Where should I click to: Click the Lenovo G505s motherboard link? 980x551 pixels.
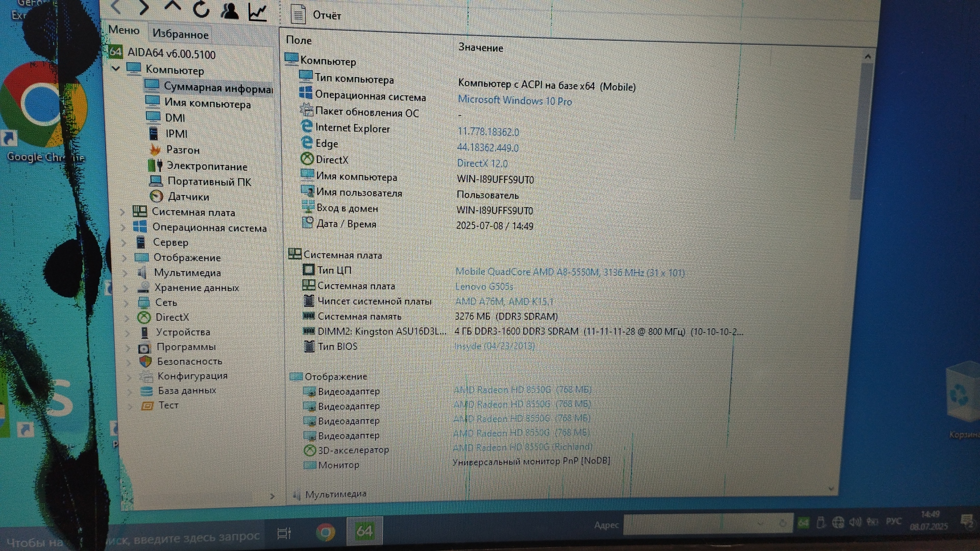point(484,287)
